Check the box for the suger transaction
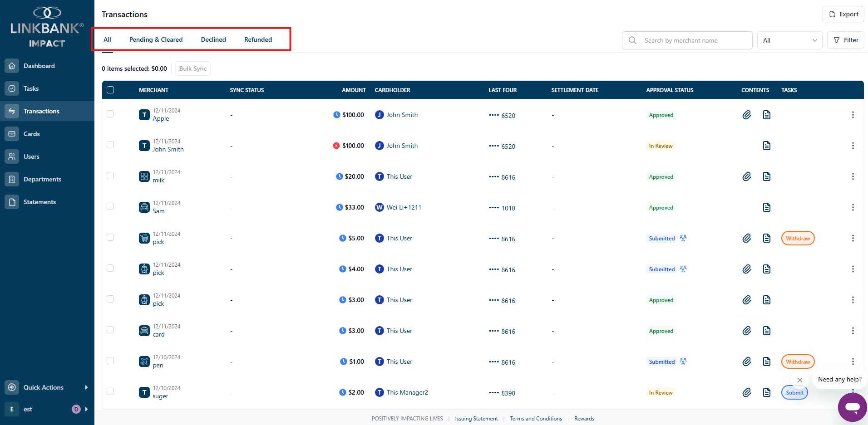This screenshot has width=868, height=425. click(110, 392)
